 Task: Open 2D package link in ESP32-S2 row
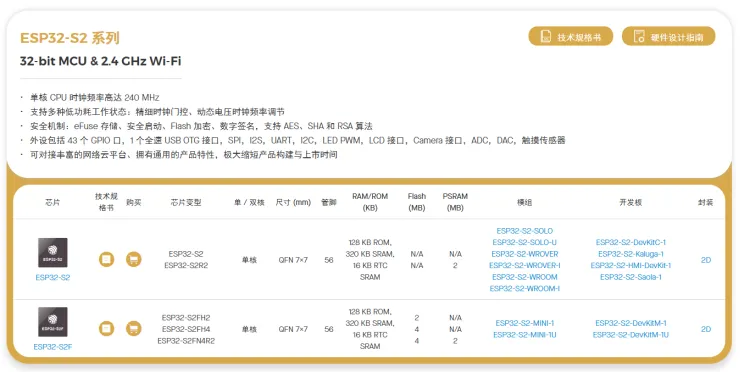(x=706, y=260)
